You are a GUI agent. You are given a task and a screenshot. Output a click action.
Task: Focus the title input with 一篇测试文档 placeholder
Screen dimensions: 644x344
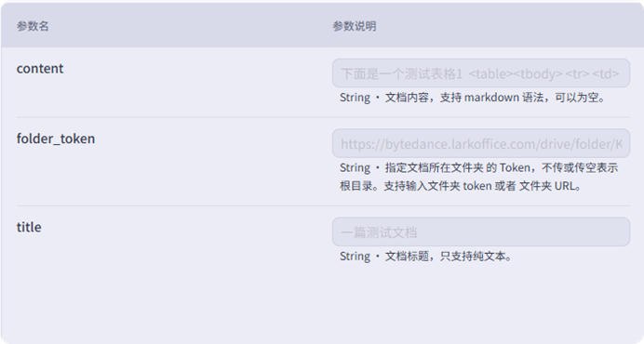click(481, 232)
